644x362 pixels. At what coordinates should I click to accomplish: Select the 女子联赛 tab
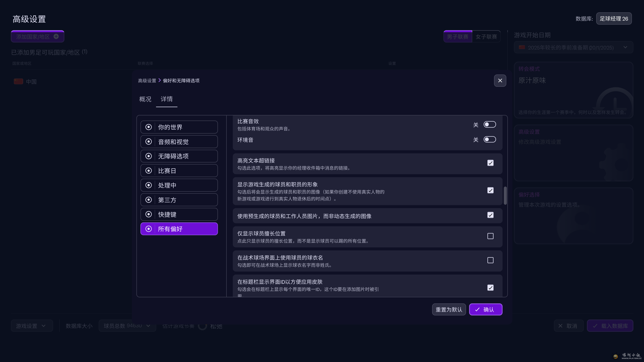tap(486, 37)
